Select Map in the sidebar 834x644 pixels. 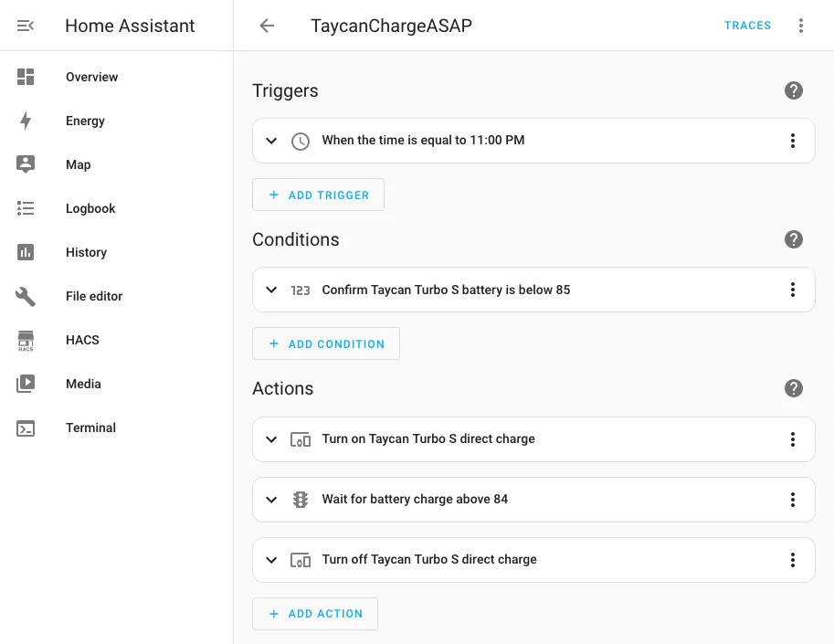[x=79, y=164]
